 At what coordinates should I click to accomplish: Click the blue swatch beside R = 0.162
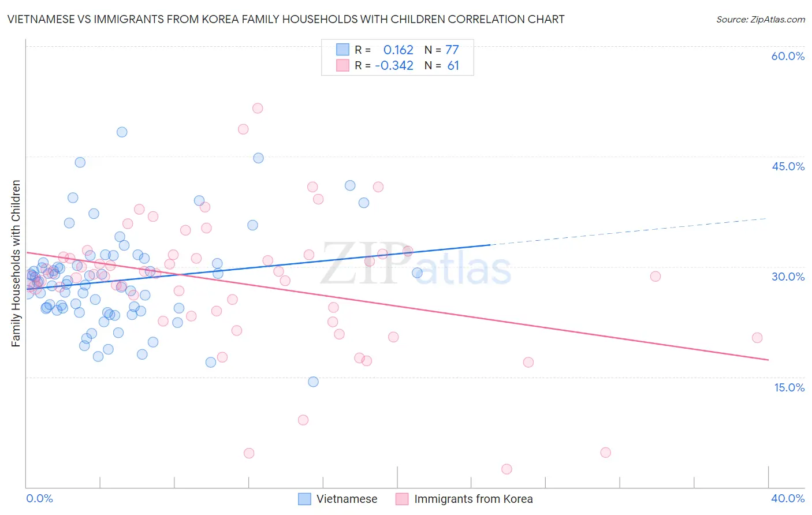pyautogui.click(x=342, y=50)
